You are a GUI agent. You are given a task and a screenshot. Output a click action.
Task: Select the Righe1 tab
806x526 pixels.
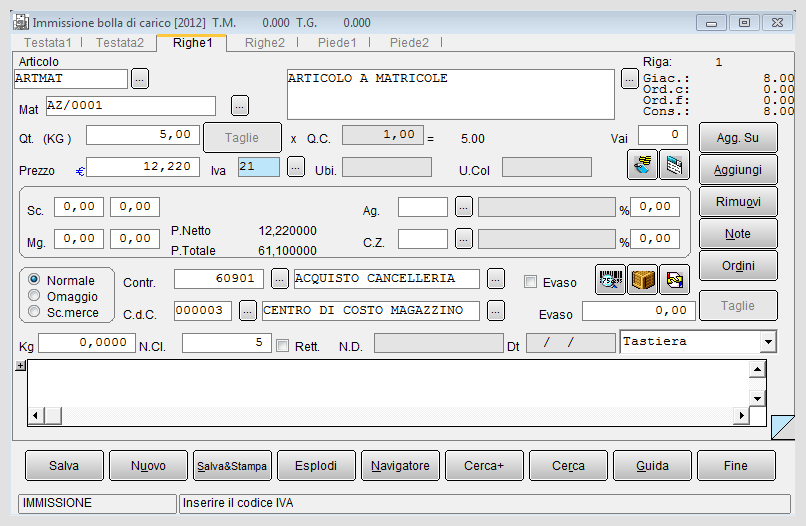click(x=192, y=43)
